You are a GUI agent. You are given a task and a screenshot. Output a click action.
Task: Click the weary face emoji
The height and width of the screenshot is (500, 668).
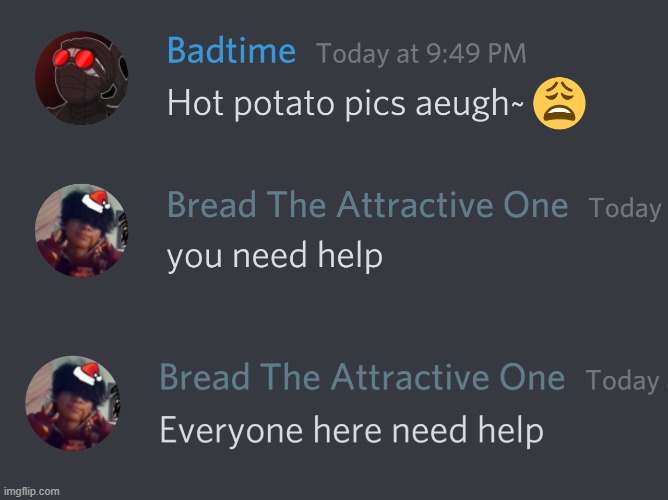[559, 103]
